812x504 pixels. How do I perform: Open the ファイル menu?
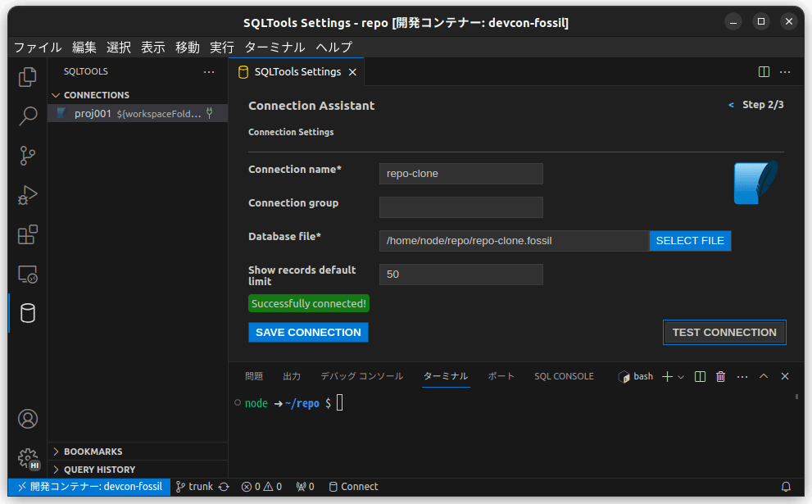click(x=38, y=48)
